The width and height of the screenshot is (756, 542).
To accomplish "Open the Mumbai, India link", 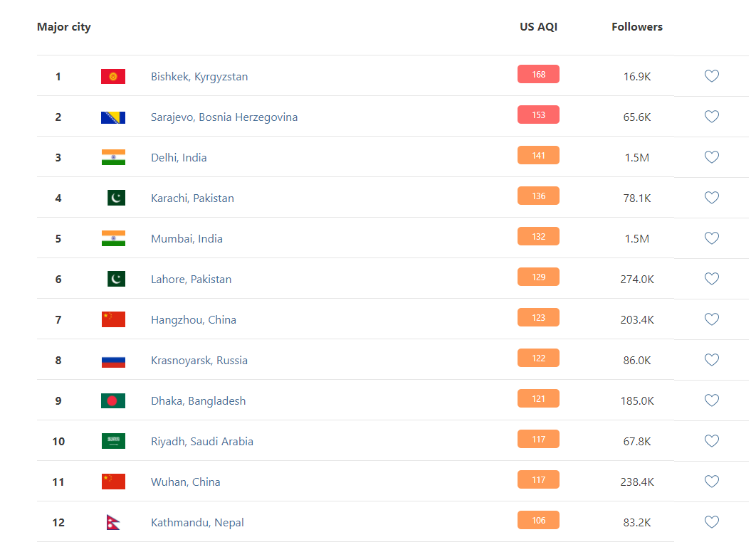I will tap(187, 238).
